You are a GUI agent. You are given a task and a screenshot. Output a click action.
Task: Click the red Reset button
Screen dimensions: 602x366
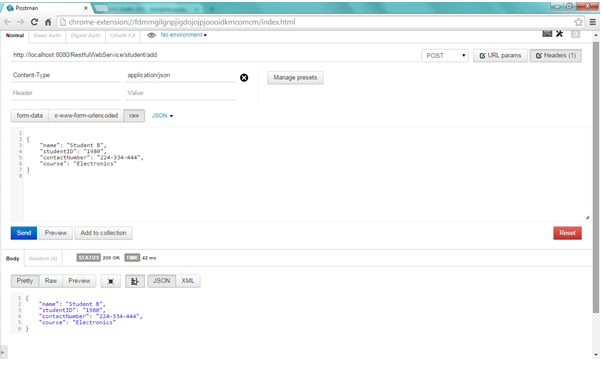[x=567, y=233]
